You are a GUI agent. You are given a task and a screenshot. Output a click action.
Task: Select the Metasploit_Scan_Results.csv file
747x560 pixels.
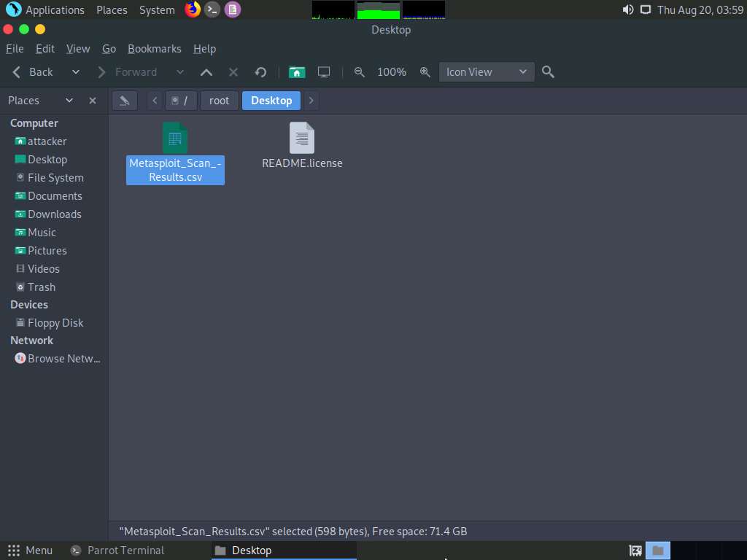tap(175, 153)
